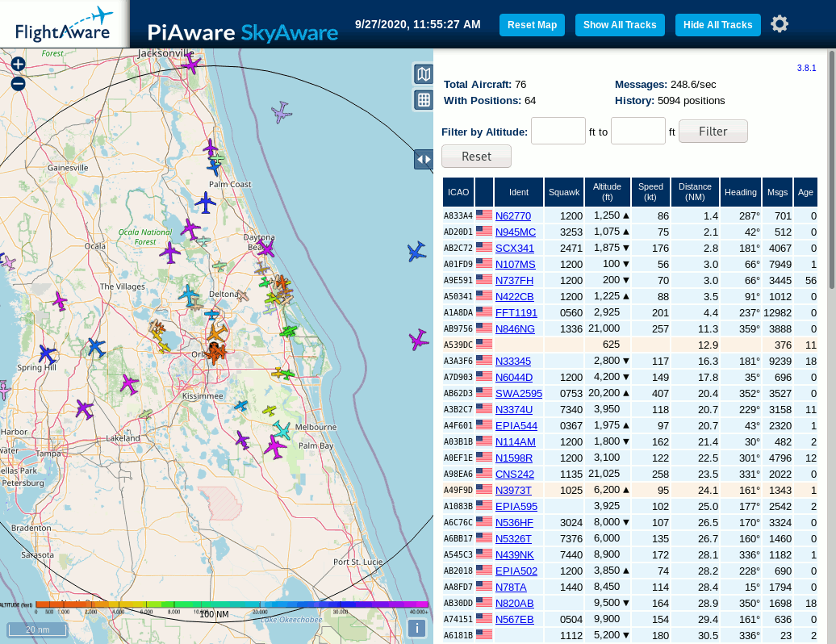This screenshot has width=836, height=644.
Task: Select the green aircraft on the coast east of Orlando
Action: click(288, 332)
